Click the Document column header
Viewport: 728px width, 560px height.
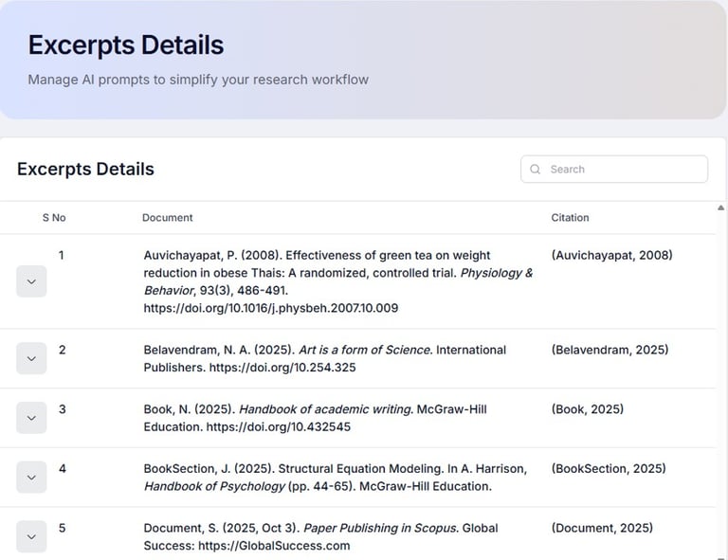click(x=168, y=218)
